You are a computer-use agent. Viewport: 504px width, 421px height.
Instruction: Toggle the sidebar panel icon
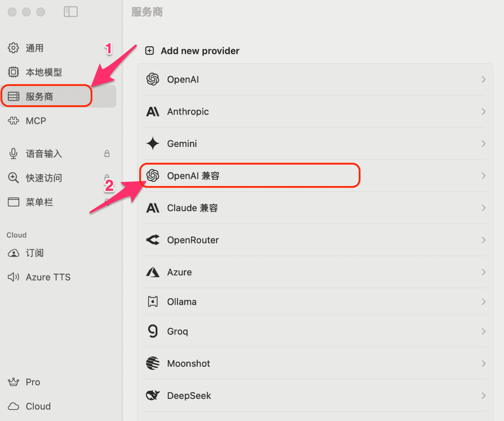tap(70, 12)
